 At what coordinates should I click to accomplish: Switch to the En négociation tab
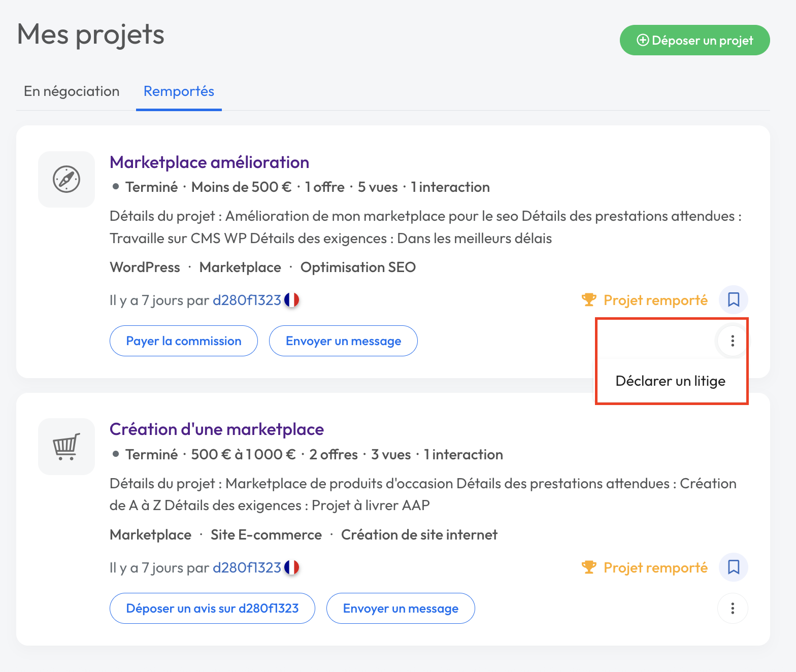72,91
